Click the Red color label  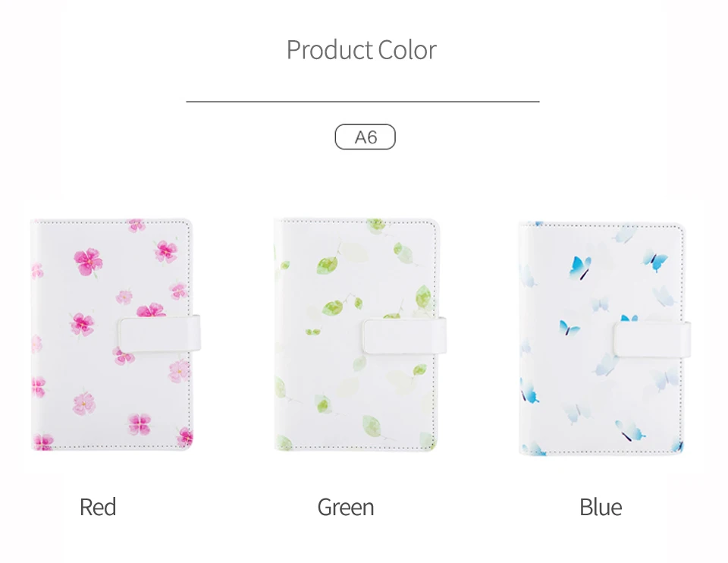pos(98,507)
